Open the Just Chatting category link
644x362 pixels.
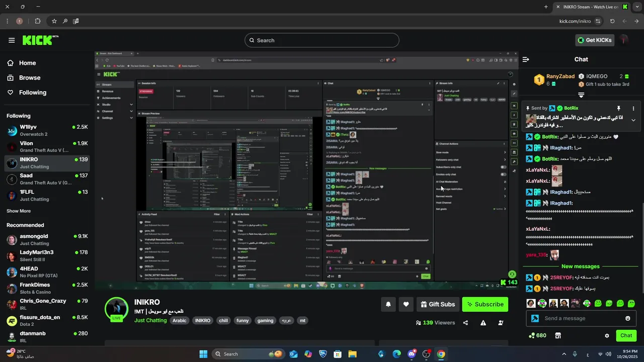[150, 320]
